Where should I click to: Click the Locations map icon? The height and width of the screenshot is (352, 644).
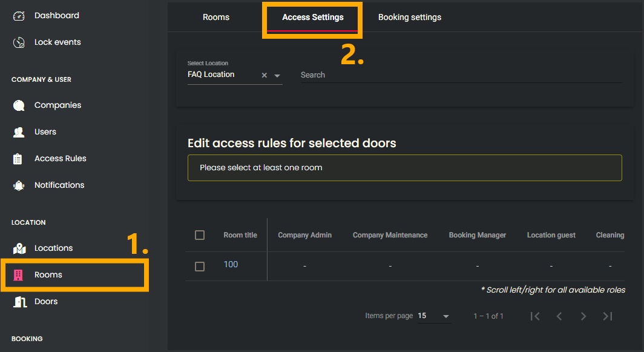[19, 248]
